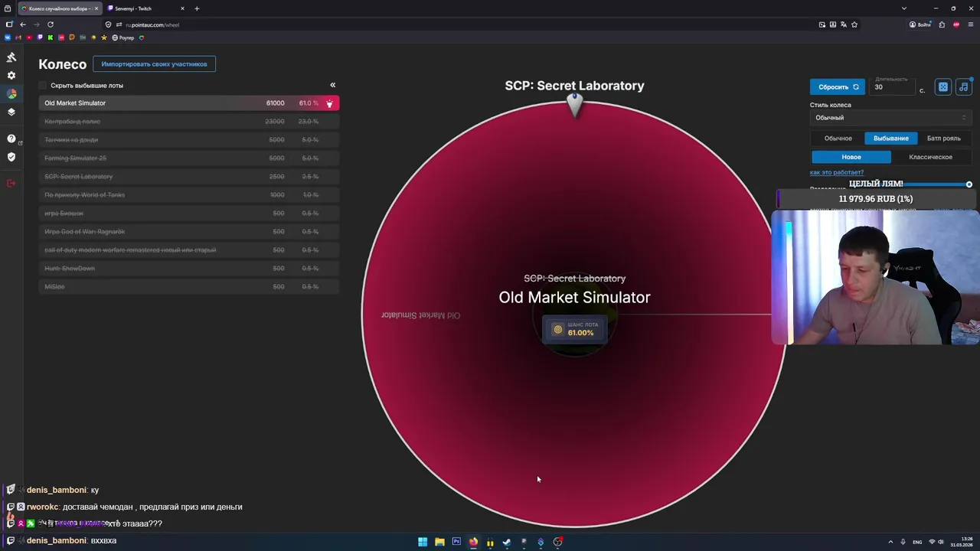Switch to 'Классическое' elimination type
Viewport: 980px width, 551px height.
(x=931, y=157)
